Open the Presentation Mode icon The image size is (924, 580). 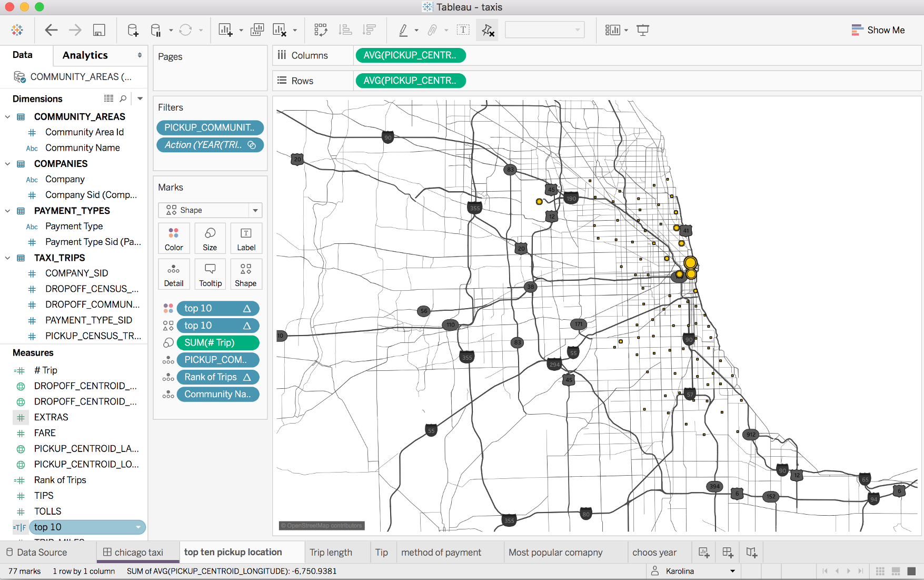[643, 30]
